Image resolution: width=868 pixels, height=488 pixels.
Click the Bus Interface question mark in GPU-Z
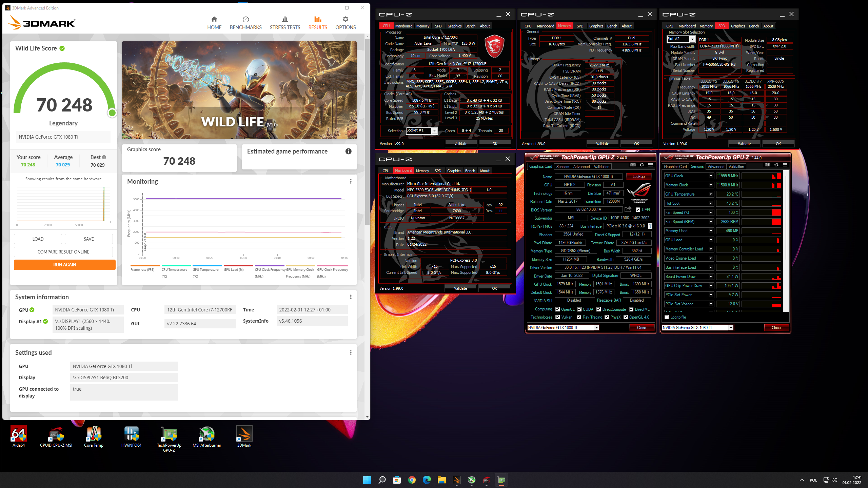click(650, 226)
